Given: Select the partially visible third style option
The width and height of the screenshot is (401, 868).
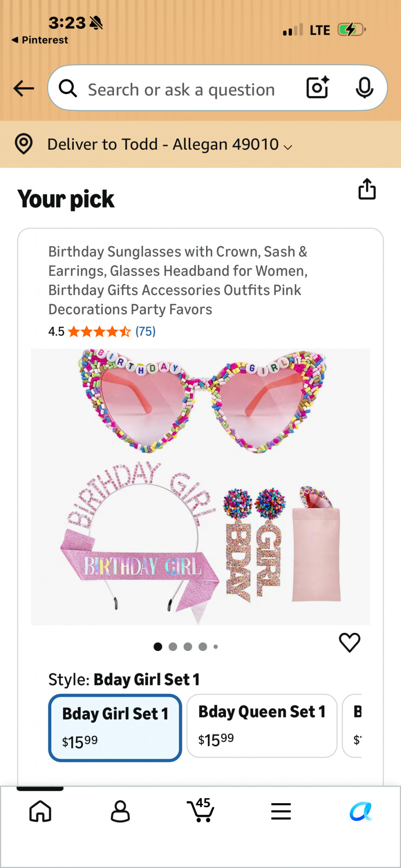Looking at the screenshot, I should [352, 726].
